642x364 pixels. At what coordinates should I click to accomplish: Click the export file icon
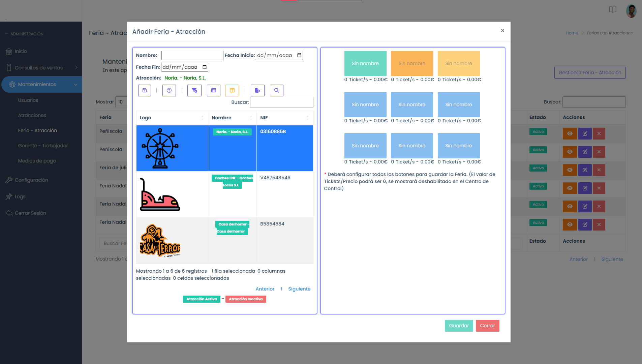point(257,90)
